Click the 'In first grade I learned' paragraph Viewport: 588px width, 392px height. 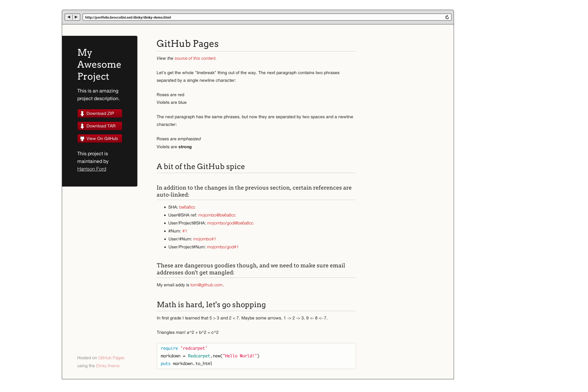[242, 318]
